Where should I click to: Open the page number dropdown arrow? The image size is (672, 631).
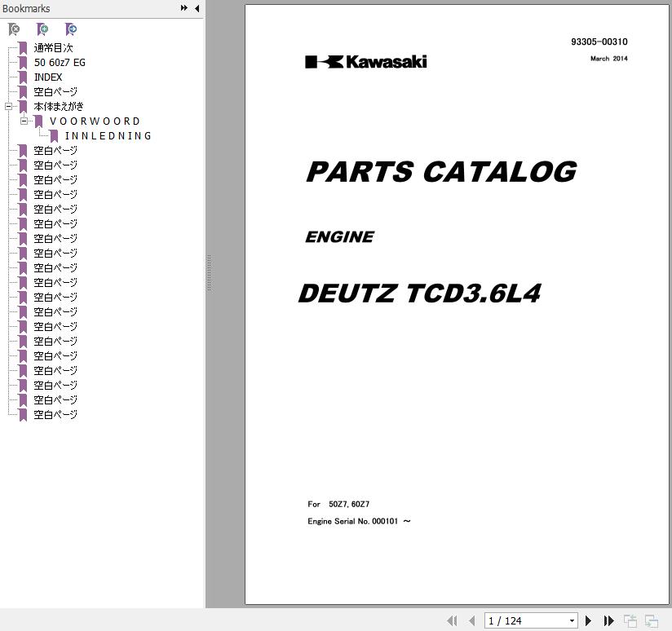[x=572, y=620]
